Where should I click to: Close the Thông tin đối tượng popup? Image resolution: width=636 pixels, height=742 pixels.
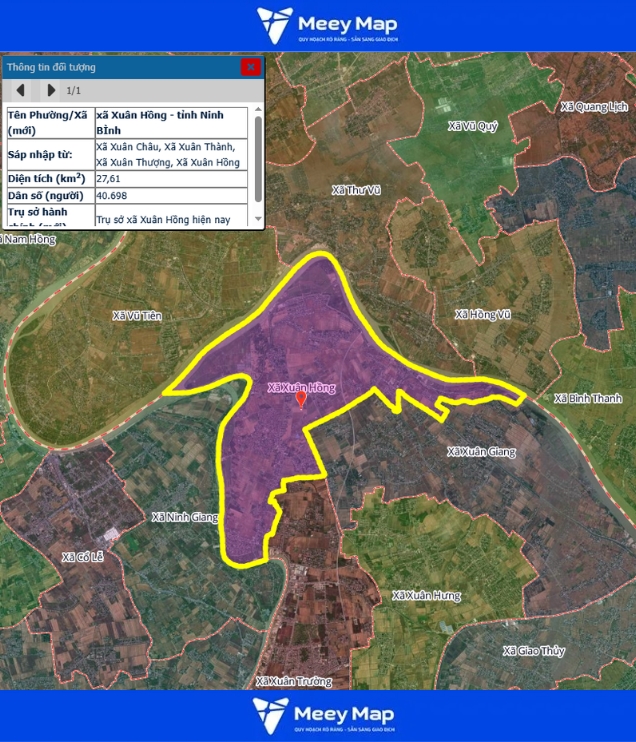pos(250,67)
